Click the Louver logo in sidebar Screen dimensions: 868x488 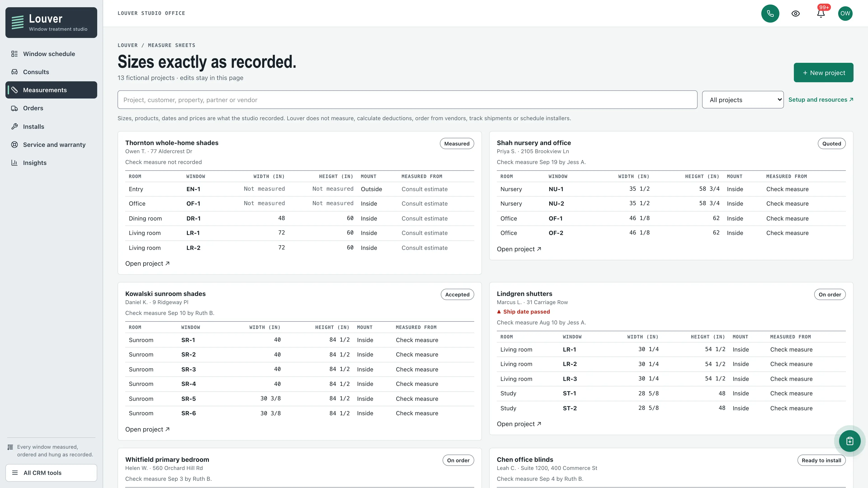point(51,23)
